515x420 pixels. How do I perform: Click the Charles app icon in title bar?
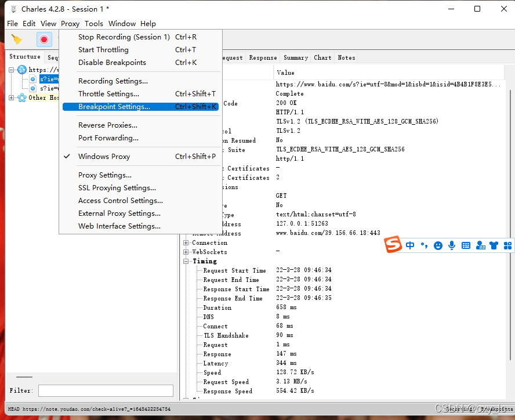coord(13,9)
